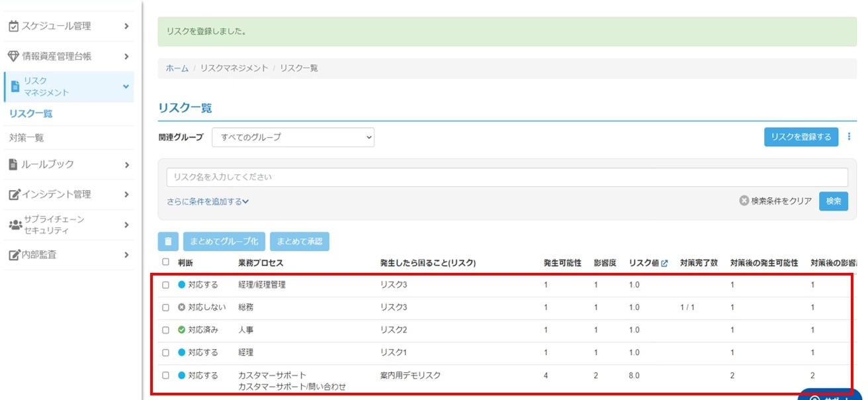Screen dimensions: 868x400
Task: Click the 8.0 risk value cell
Action: click(634, 375)
